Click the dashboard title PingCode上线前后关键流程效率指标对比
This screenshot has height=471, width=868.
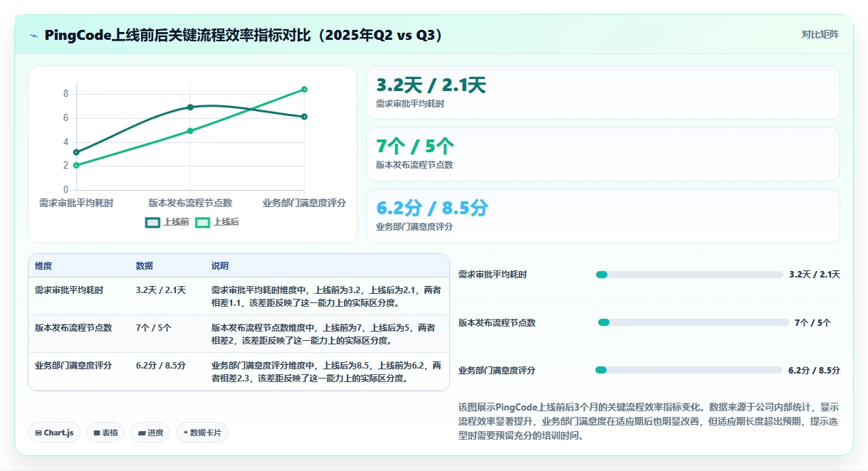[244, 36]
